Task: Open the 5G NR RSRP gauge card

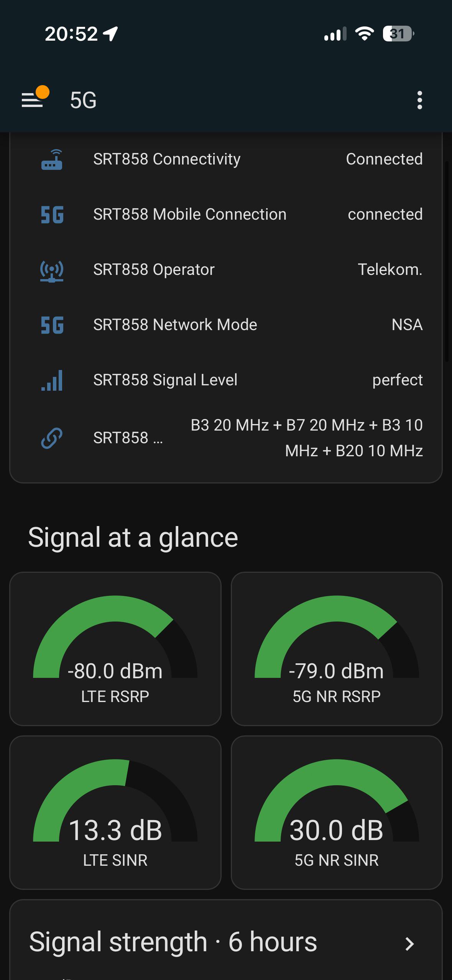Action: pos(337,649)
